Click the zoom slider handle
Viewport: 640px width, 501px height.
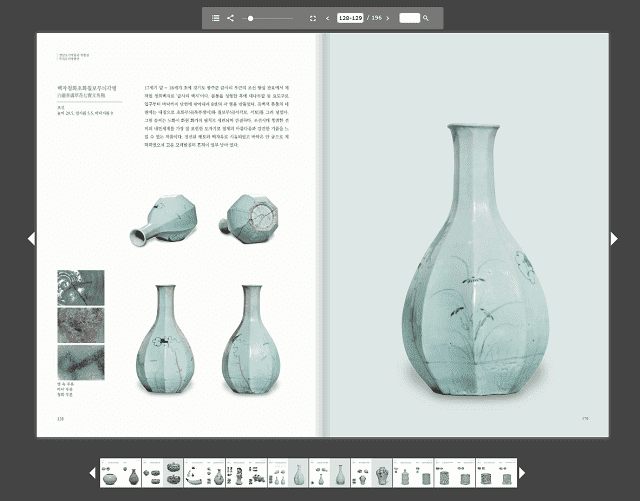click(x=250, y=18)
